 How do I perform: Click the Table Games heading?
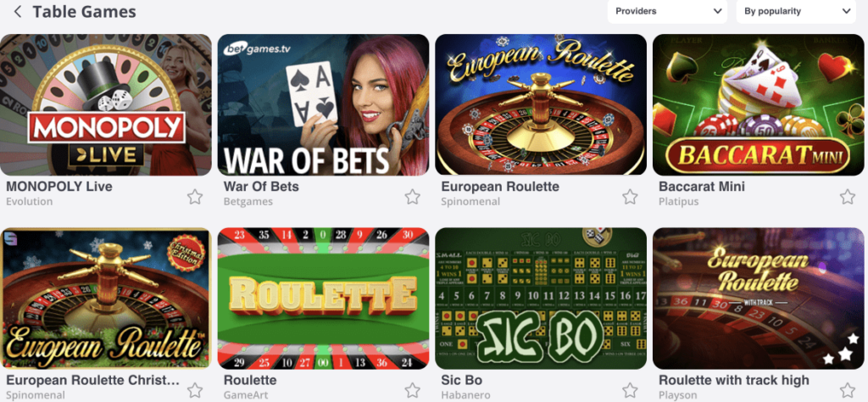(84, 12)
